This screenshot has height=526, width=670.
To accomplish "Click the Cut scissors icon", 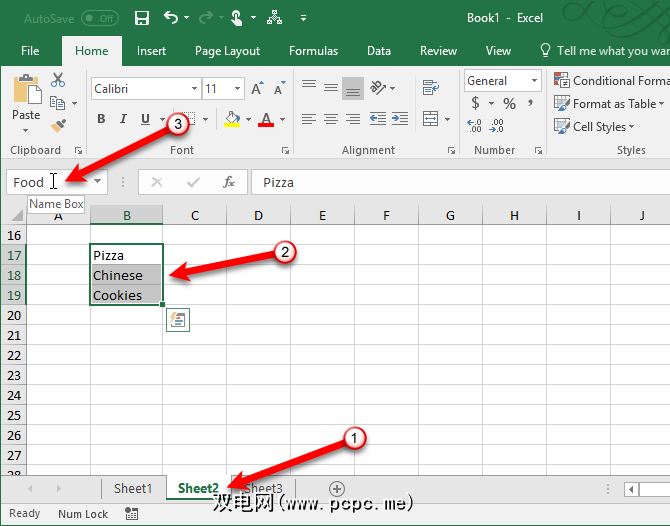I will coord(58,81).
